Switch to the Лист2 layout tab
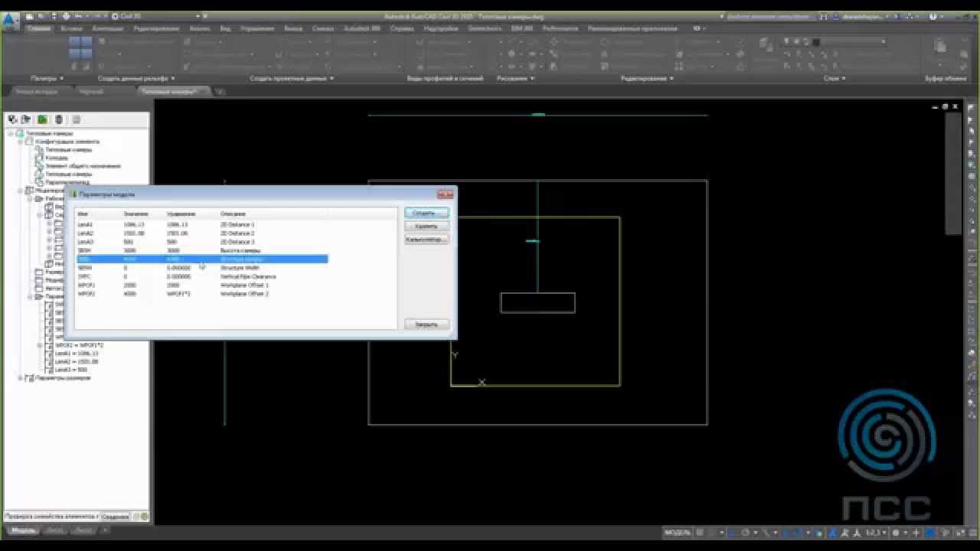This screenshot has height=551, width=980. click(83, 530)
